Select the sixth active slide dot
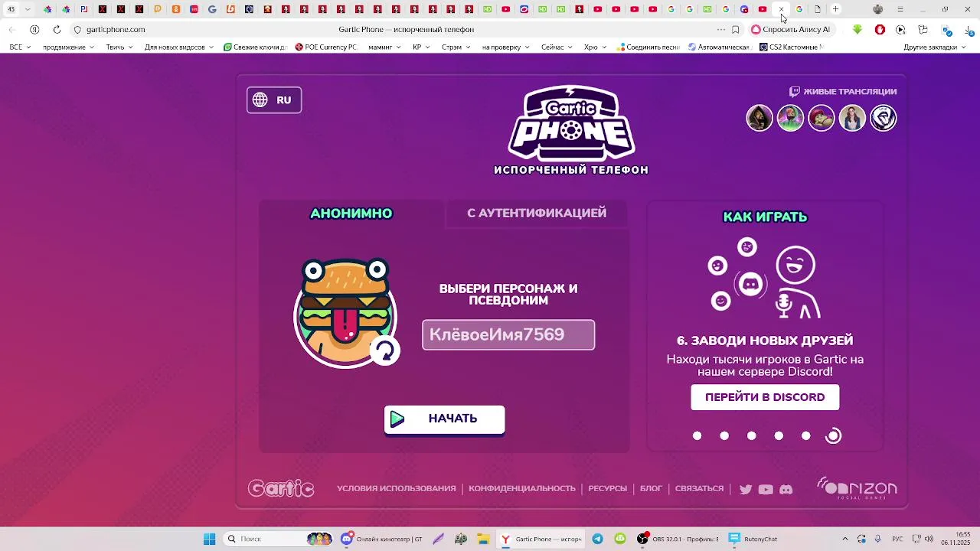This screenshot has height=551, width=980. click(x=833, y=436)
